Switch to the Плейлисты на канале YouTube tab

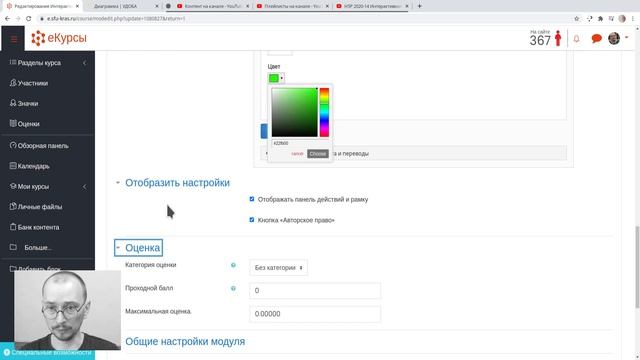[x=293, y=6]
